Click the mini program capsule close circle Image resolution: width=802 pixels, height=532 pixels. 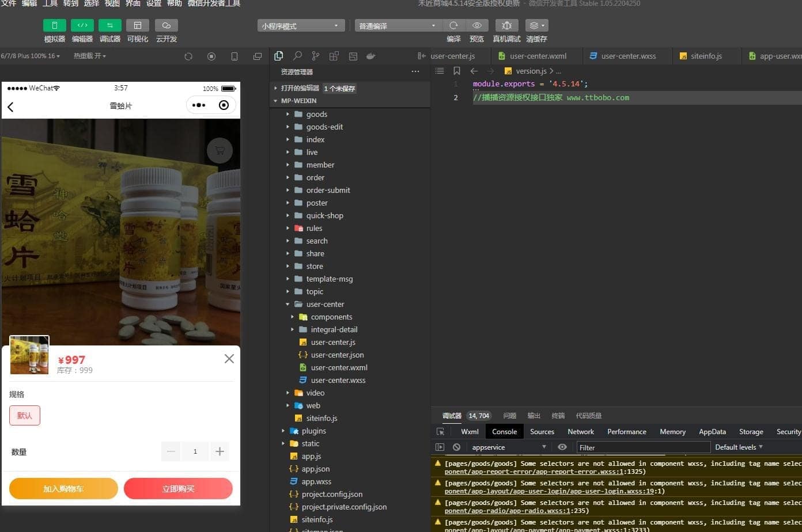[224, 105]
